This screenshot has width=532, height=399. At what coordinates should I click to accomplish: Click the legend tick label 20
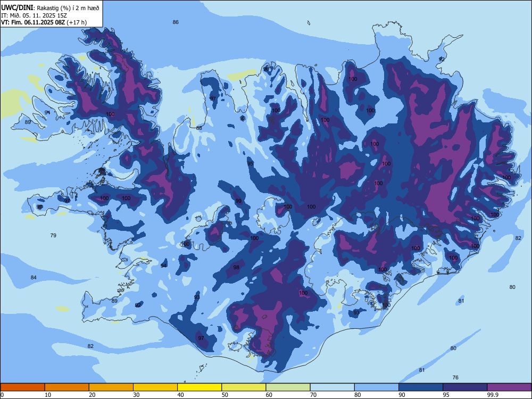[x=92, y=395]
